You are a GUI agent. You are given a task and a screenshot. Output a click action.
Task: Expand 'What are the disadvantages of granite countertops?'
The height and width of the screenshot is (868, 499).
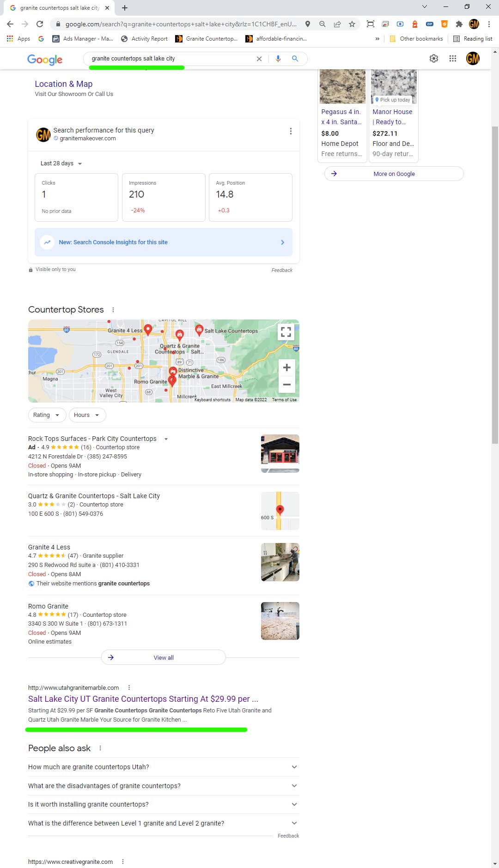[x=164, y=786]
